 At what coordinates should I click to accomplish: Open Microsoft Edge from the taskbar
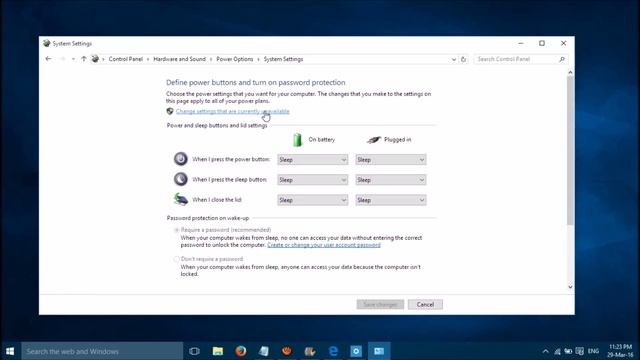333,351
